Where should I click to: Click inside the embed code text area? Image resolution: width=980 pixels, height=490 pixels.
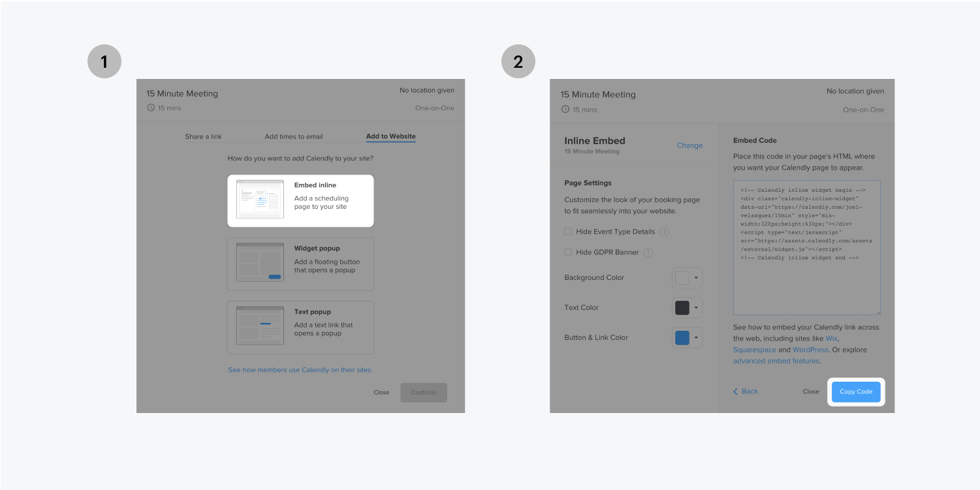click(806, 247)
